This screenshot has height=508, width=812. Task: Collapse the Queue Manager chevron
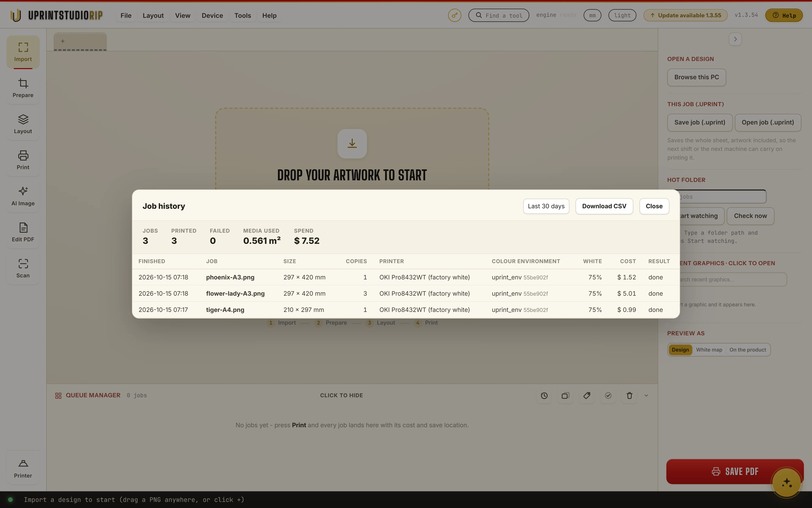pos(646,395)
